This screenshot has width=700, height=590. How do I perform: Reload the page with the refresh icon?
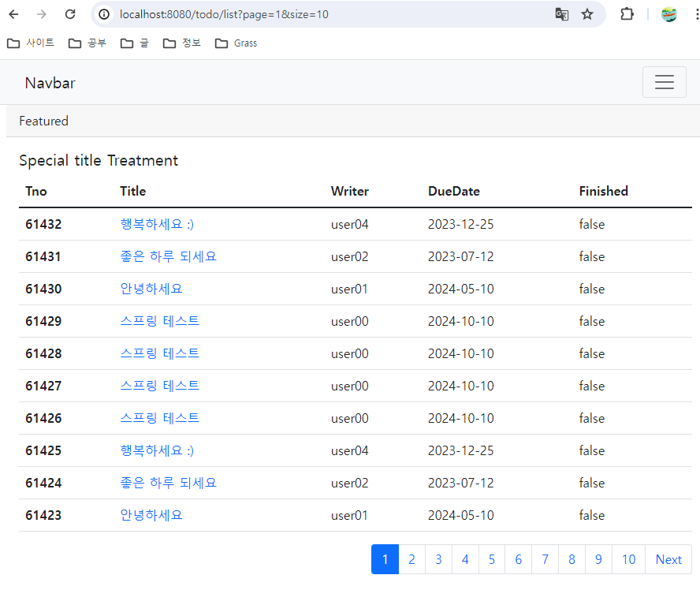(x=70, y=14)
